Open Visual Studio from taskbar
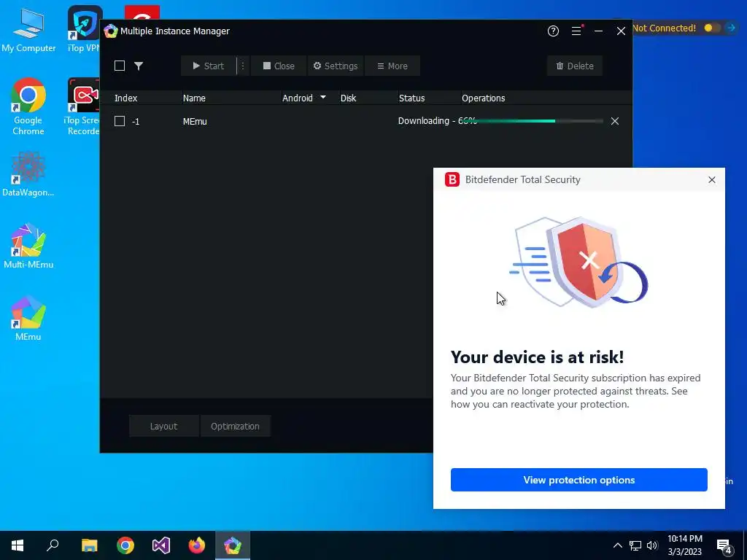747x560 pixels. (161, 545)
